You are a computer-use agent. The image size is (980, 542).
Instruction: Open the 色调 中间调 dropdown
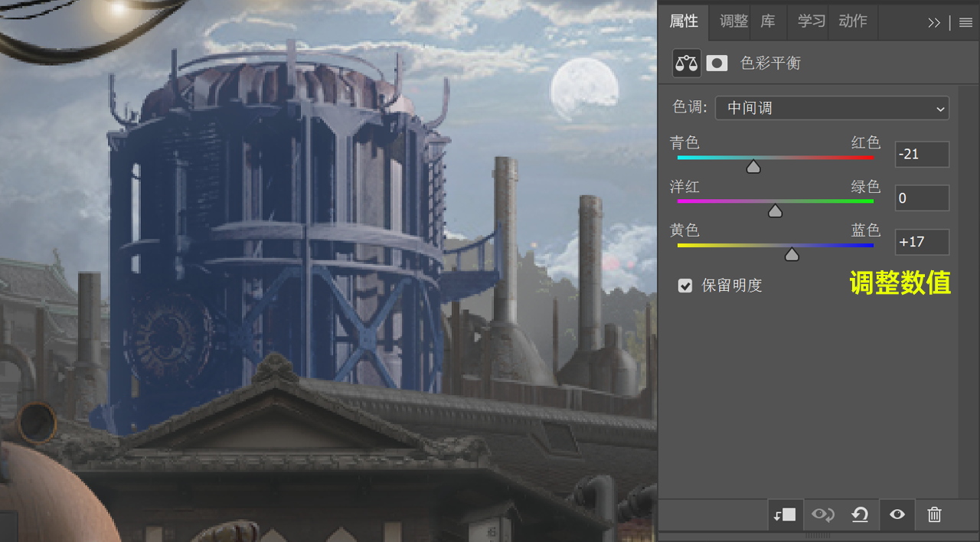coord(832,108)
